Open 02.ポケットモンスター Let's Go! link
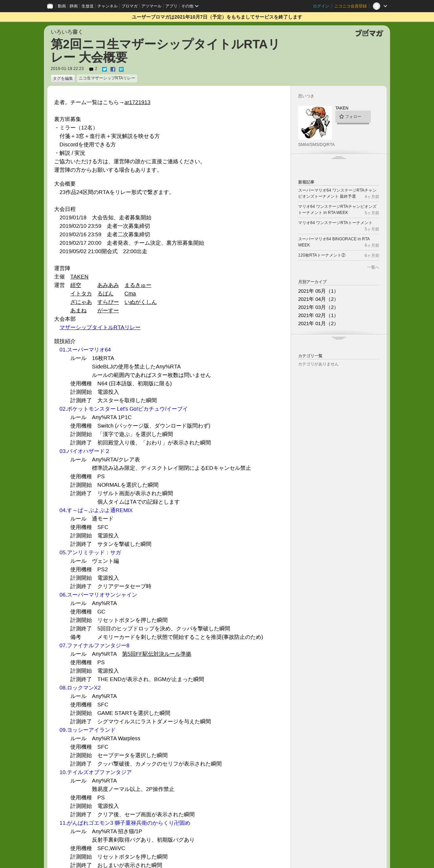 123,409
